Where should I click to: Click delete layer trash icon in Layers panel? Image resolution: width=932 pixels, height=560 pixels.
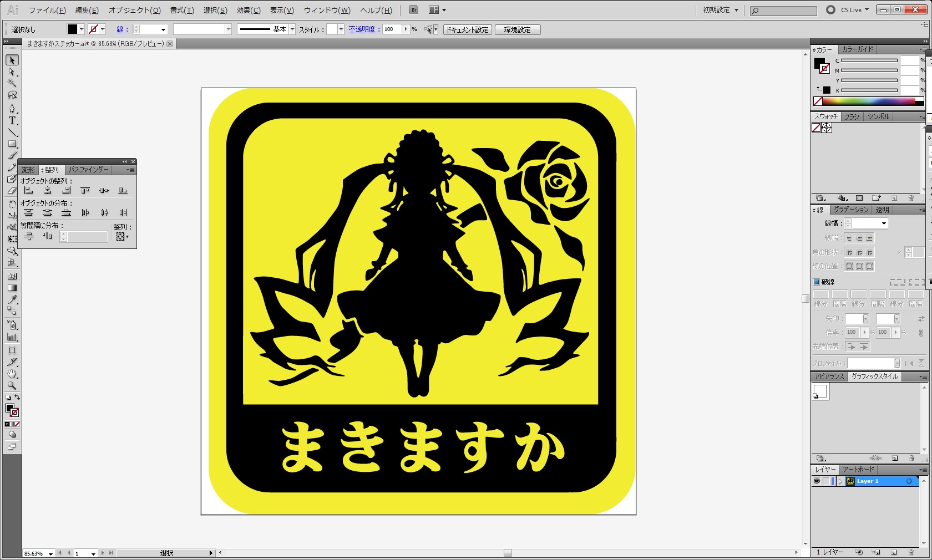(x=911, y=552)
